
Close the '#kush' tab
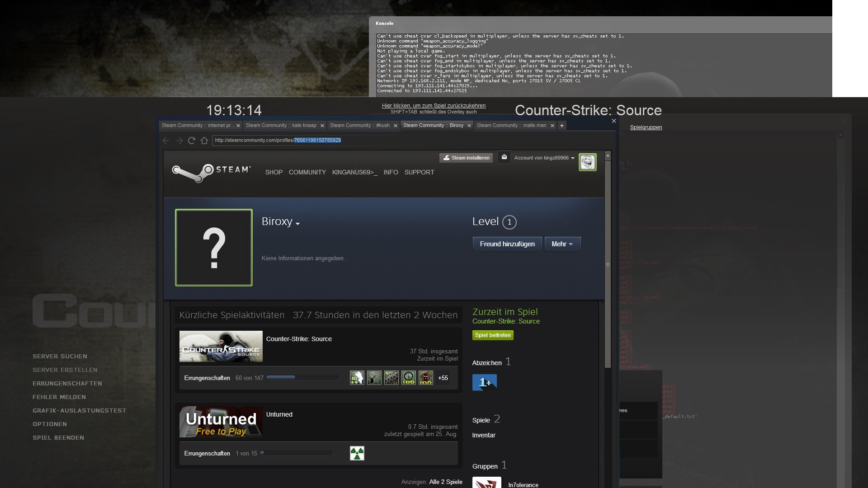click(x=396, y=126)
